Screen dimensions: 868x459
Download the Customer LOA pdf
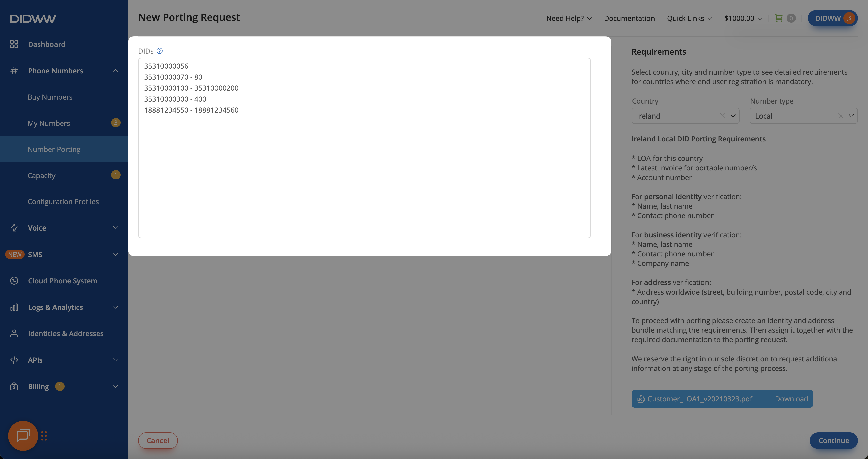(791, 399)
